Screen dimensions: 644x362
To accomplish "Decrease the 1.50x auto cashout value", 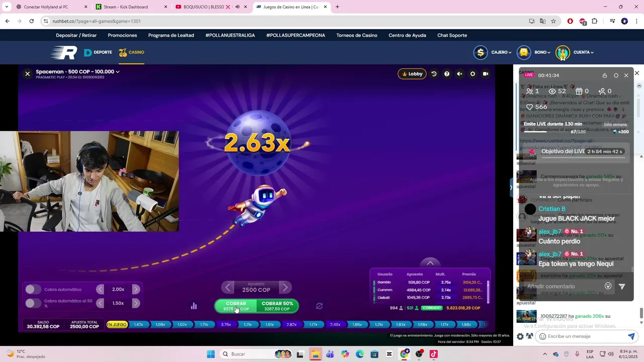I will tap(100, 303).
